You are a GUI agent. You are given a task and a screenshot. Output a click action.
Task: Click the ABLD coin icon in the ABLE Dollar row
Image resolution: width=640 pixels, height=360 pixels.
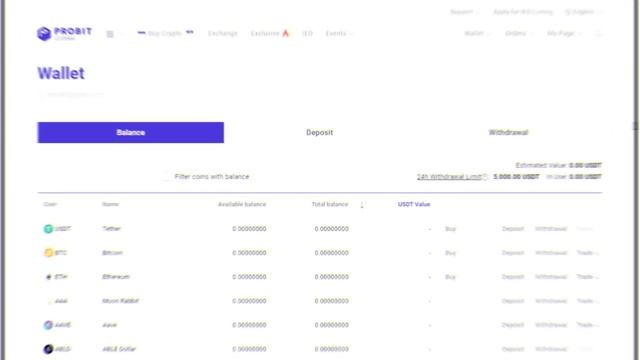pos(48,349)
